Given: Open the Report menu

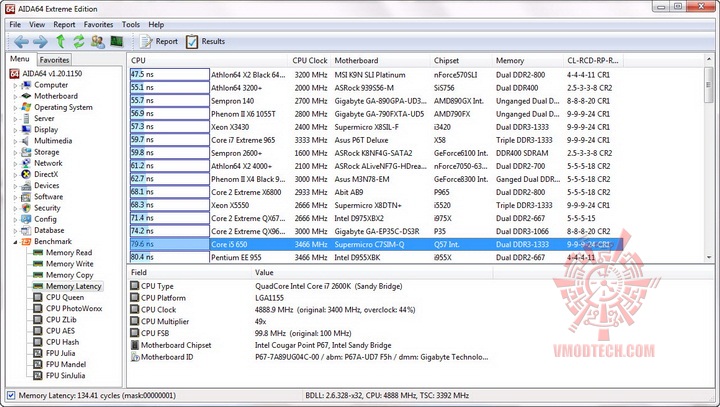Looking at the screenshot, I should click(x=64, y=25).
